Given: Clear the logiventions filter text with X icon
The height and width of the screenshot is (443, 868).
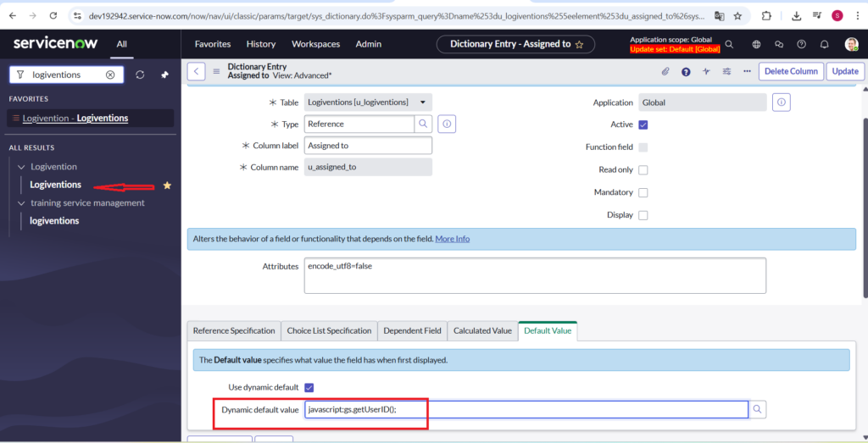Looking at the screenshot, I should coord(110,75).
